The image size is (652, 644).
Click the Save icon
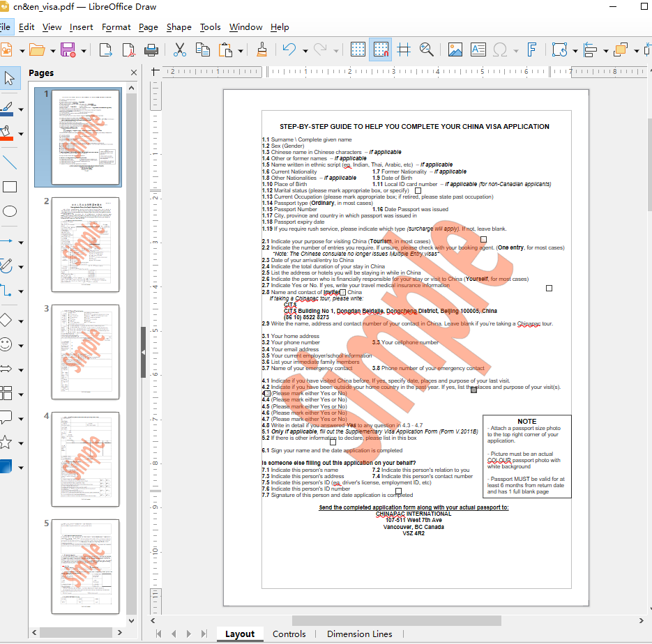coord(68,50)
